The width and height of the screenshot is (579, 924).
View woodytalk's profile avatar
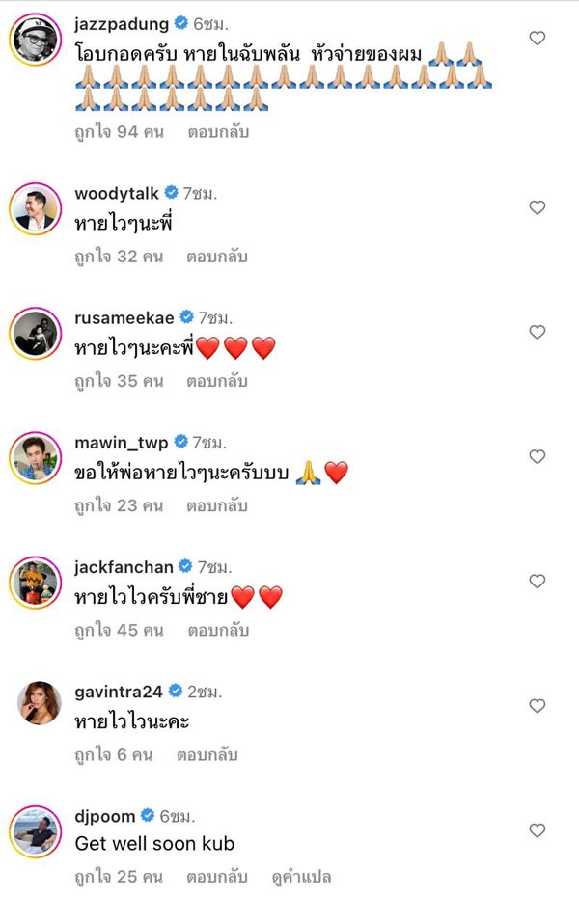click(36, 207)
